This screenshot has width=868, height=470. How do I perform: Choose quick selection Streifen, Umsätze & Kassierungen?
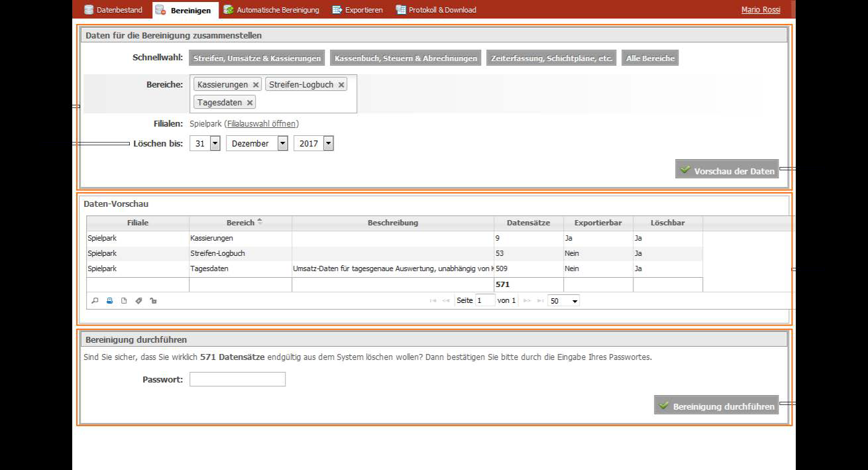pyautogui.click(x=257, y=58)
